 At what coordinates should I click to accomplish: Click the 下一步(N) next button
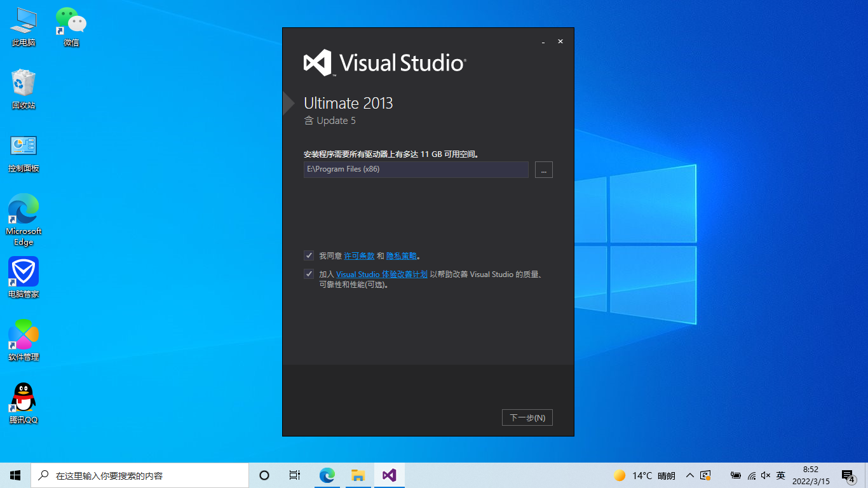coord(527,417)
